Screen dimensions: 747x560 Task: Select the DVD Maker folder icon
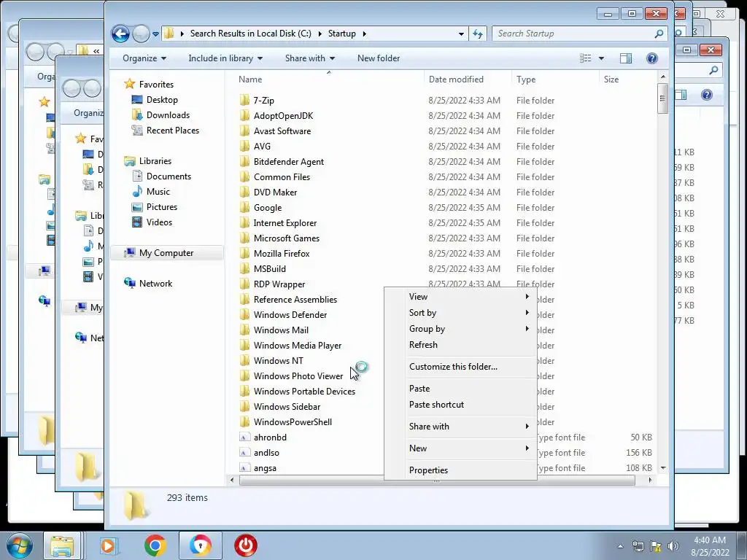(x=244, y=192)
